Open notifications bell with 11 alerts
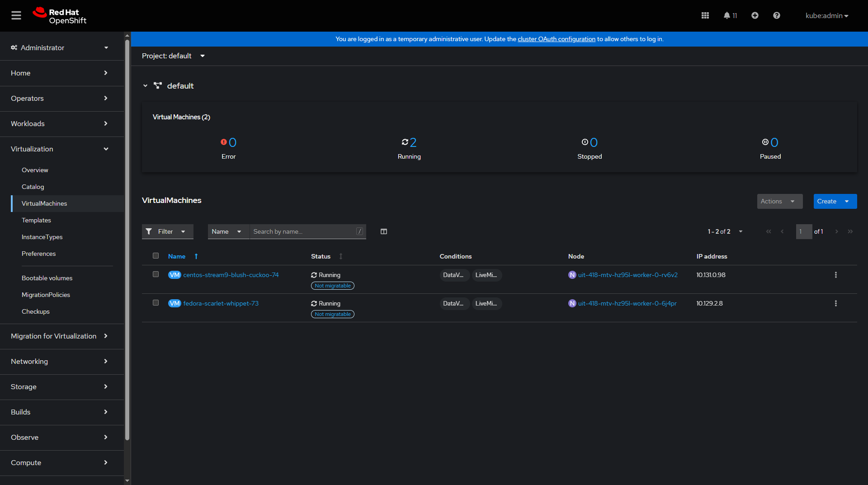Screen dimensions: 868x485 pos(730,15)
